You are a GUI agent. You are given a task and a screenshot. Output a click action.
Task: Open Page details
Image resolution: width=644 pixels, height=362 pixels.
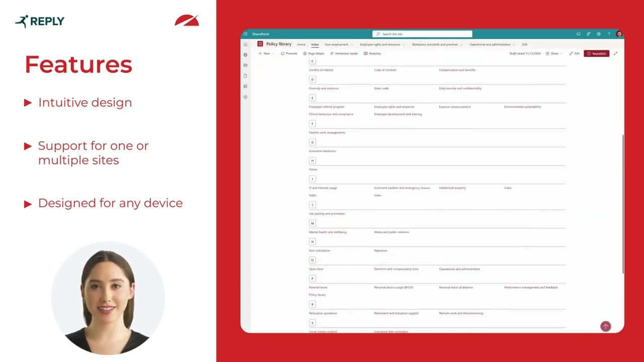313,53
